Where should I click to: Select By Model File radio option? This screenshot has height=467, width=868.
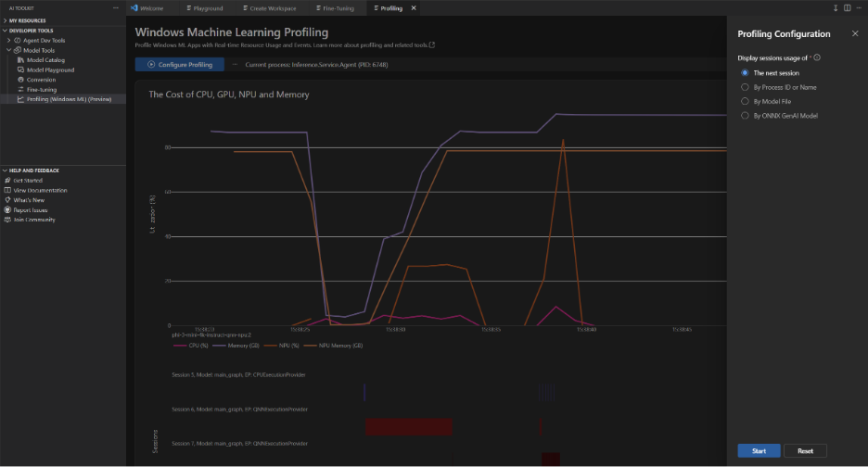(x=745, y=101)
